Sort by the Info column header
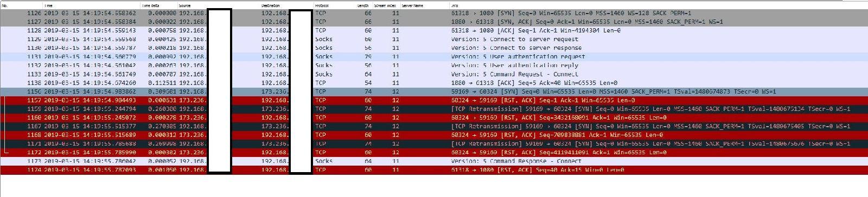This screenshot has height=197, width=868. 454,5
